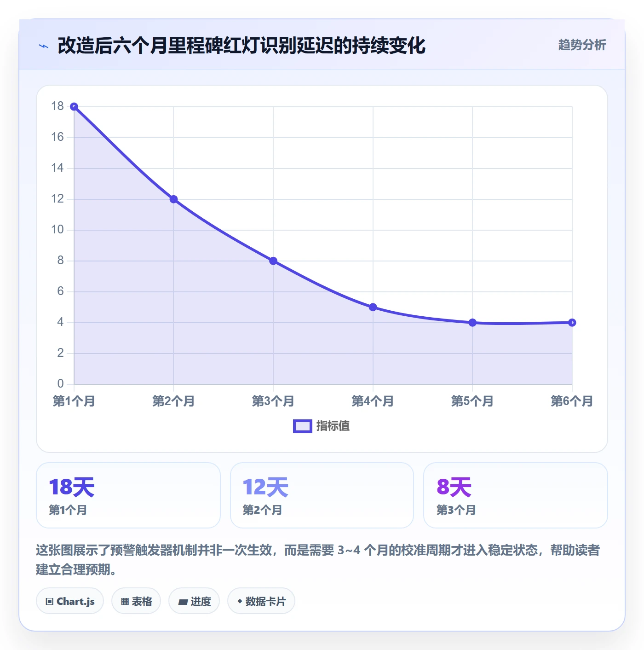
Task: Click the description paragraph starting 这张图展示了
Action: (318, 560)
